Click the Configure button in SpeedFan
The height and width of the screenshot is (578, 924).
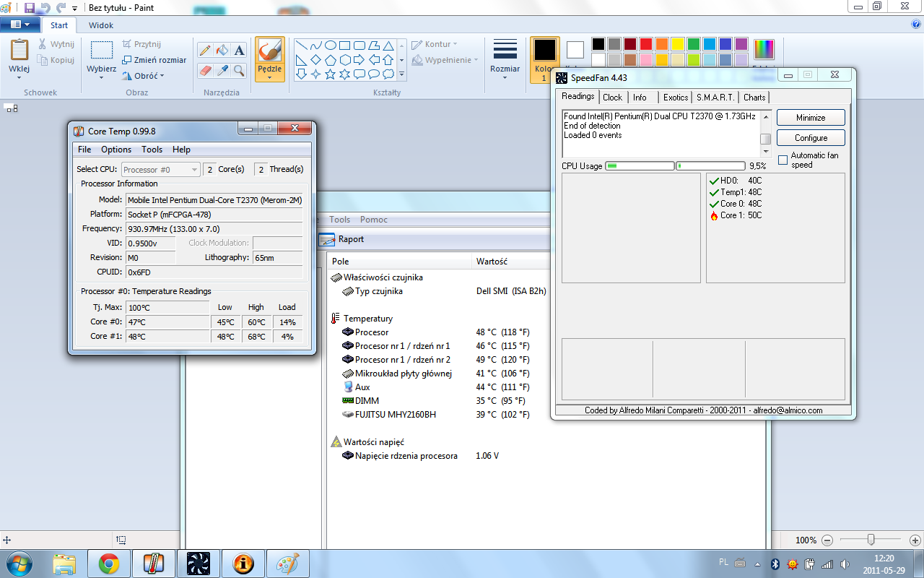pos(811,138)
